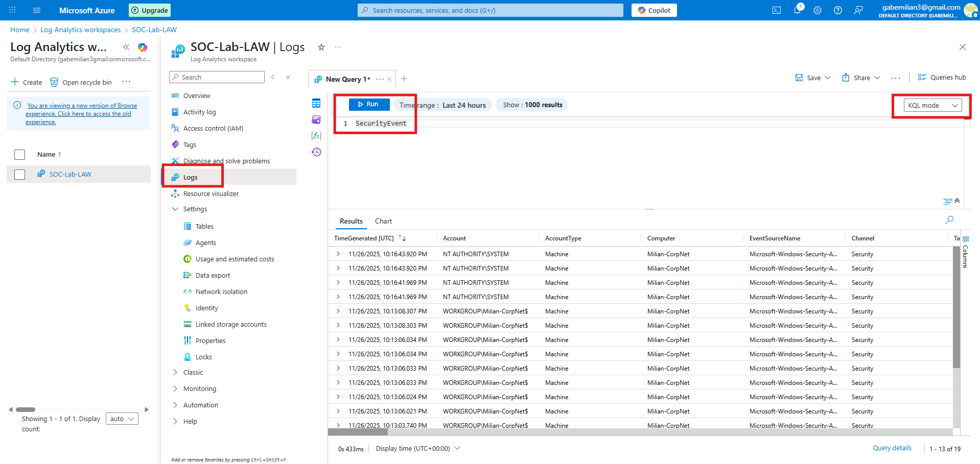Select all workspaces with header checkbox

tap(20, 154)
